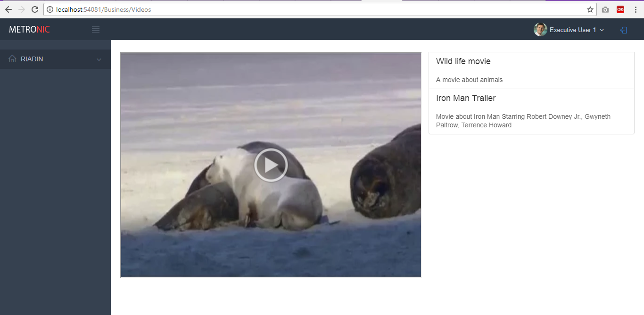Select the Wild life movie title

pyautogui.click(x=463, y=61)
